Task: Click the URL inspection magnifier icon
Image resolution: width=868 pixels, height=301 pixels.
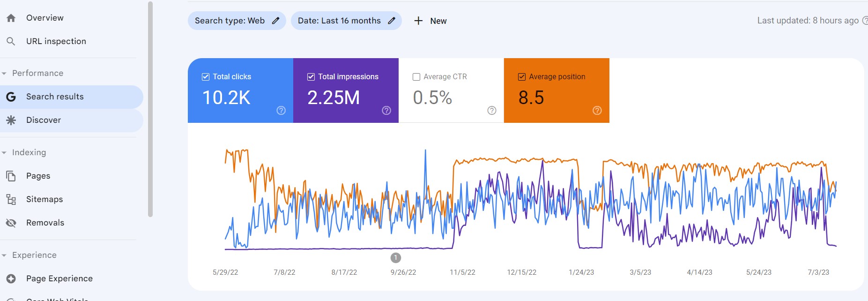Action: 11,41
